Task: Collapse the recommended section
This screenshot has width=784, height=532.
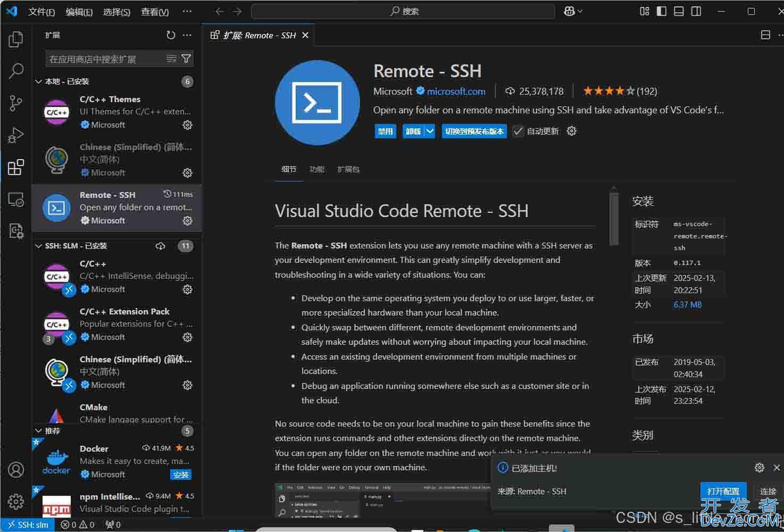Action: click(x=38, y=431)
